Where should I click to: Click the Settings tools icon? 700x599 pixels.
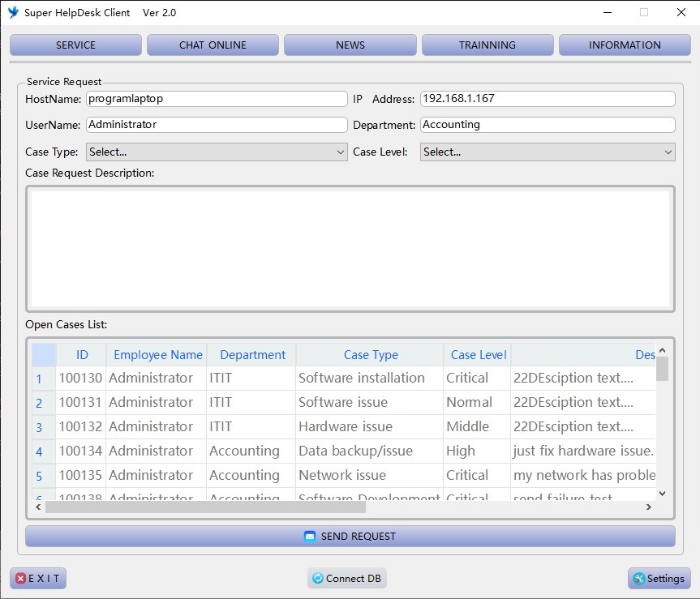[638, 579]
